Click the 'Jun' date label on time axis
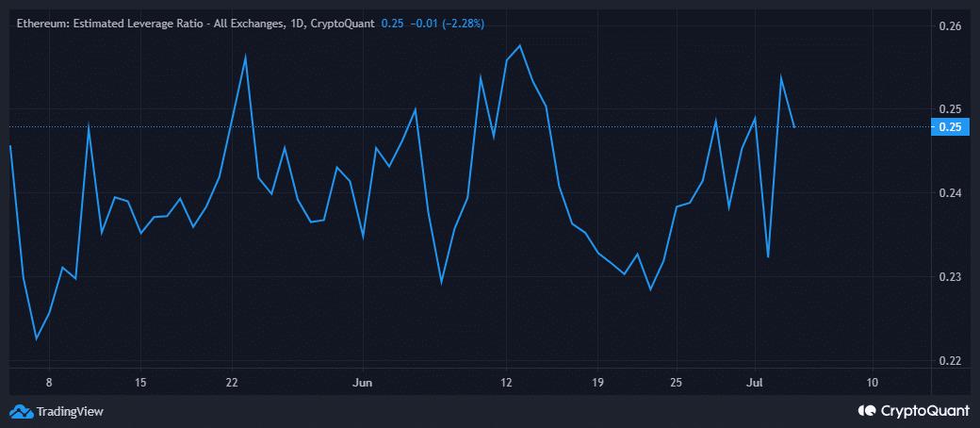This screenshot has height=428, width=980. click(x=363, y=383)
